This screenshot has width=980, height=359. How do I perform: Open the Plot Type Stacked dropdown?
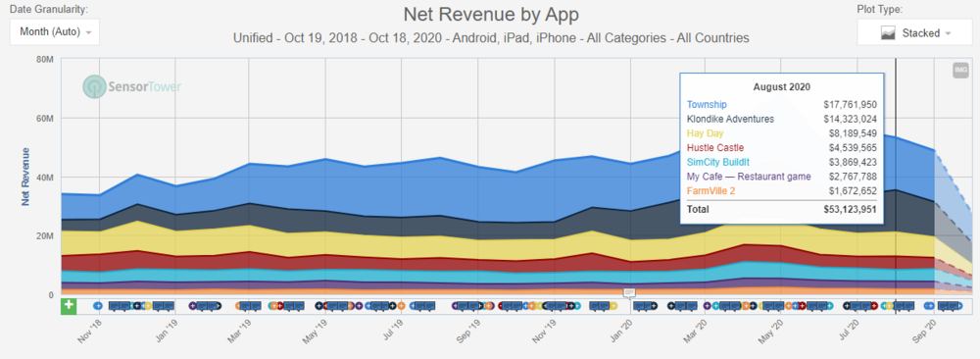(x=915, y=32)
